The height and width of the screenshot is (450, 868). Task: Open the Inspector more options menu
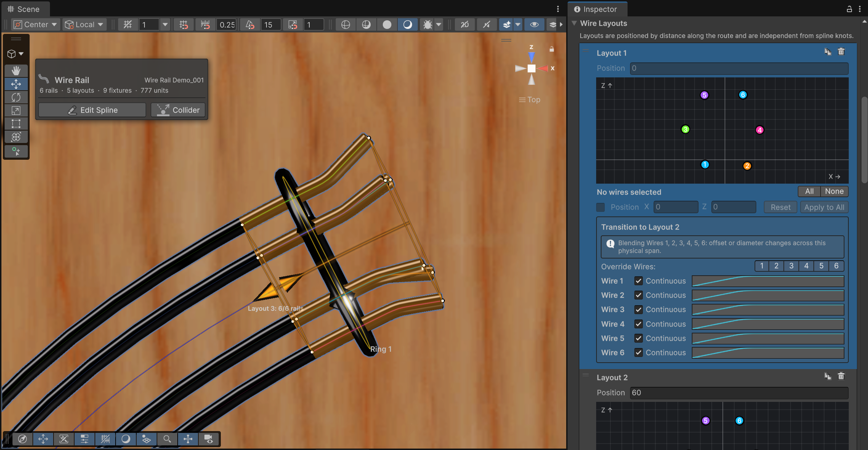[860, 9]
